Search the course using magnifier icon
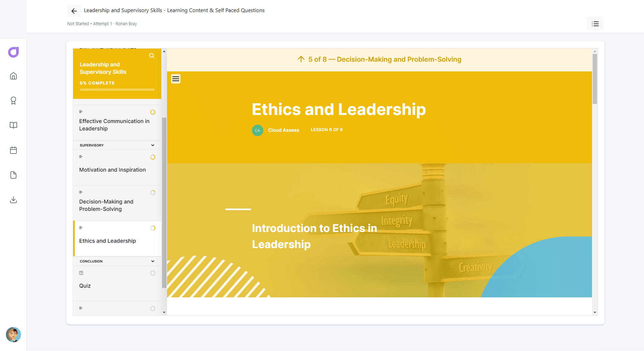 152,56
